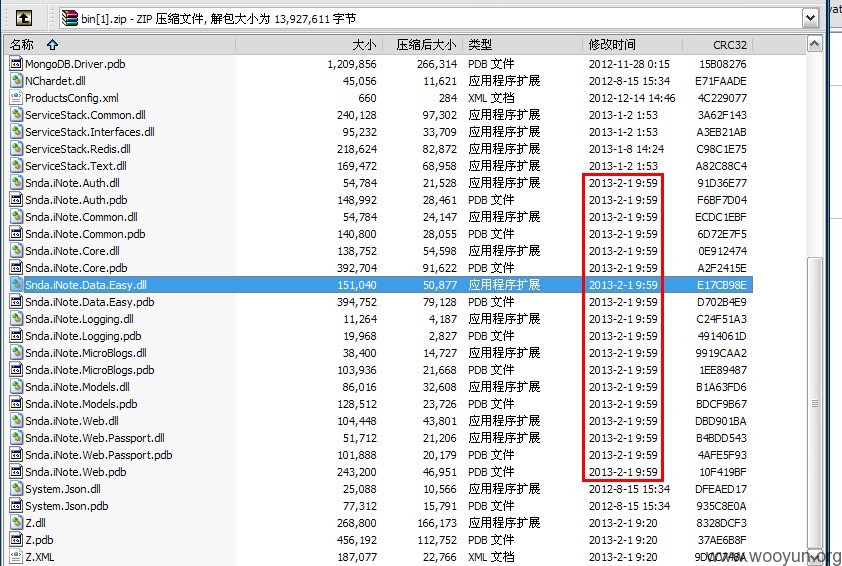The width and height of the screenshot is (842, 566).
Task: Click the Snda.iNote.MicroBlogs.pdb file icon
Action: point(17,370)
